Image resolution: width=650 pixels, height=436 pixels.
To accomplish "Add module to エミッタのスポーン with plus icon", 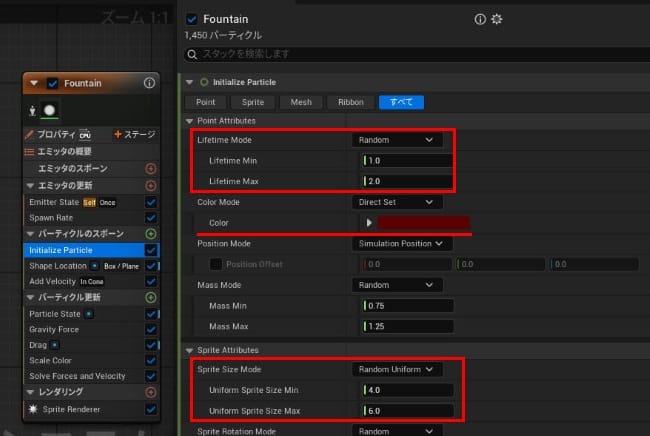I will (151, 168).
